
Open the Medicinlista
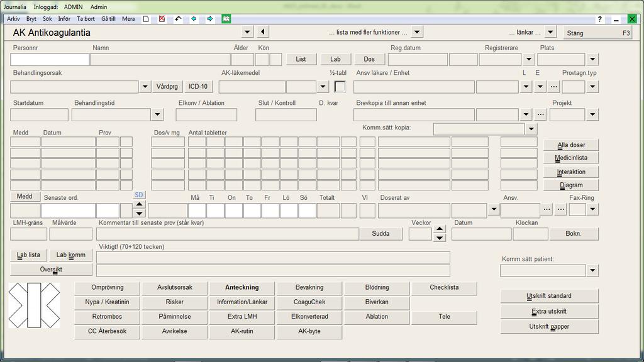(x=571, y=158)
